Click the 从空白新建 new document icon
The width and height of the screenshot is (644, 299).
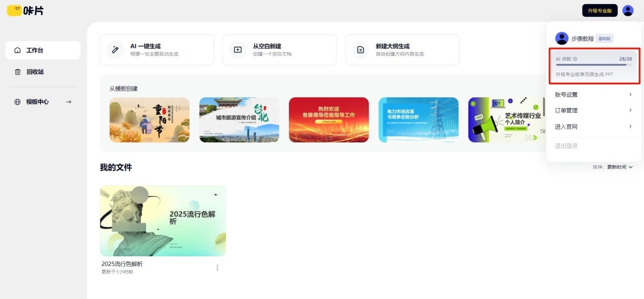(x=237, y=50)
